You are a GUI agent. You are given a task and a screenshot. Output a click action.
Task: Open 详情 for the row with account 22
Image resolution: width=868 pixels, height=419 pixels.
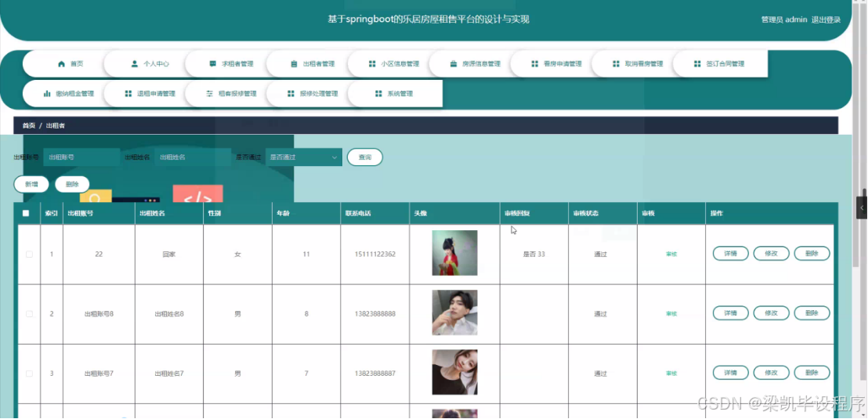731,254
